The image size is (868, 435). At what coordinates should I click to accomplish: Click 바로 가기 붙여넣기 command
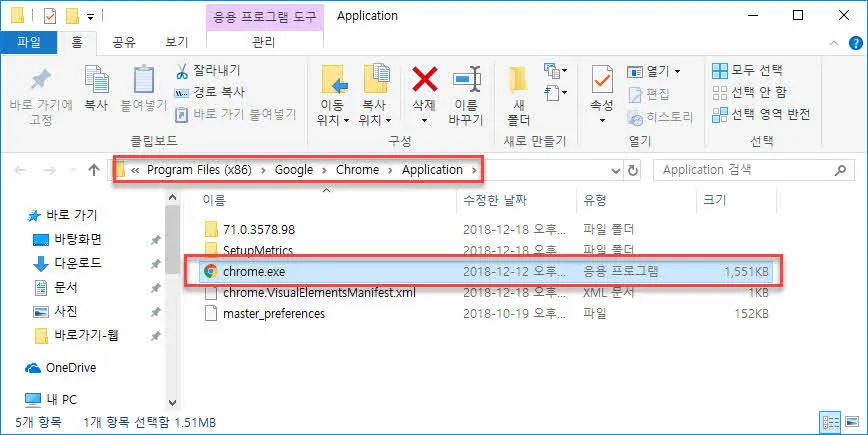point(235,115)
